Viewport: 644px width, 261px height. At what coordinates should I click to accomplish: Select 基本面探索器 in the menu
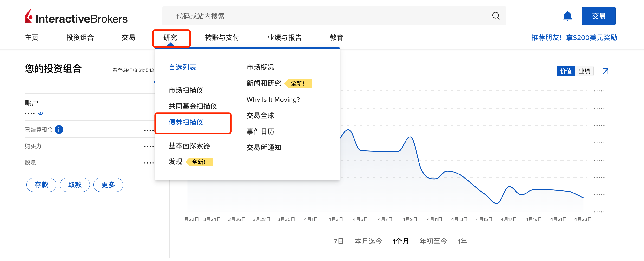(189, 146)
